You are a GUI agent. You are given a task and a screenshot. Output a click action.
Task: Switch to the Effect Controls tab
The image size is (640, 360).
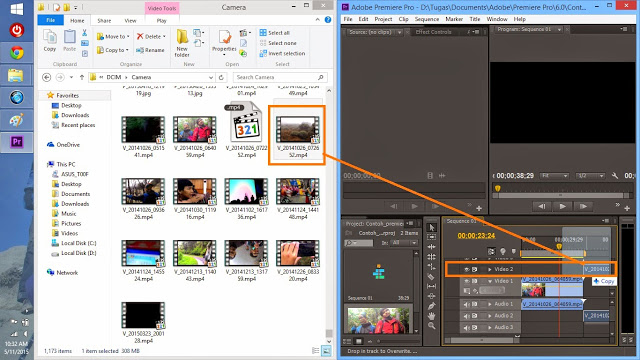[x=433, y=32]
